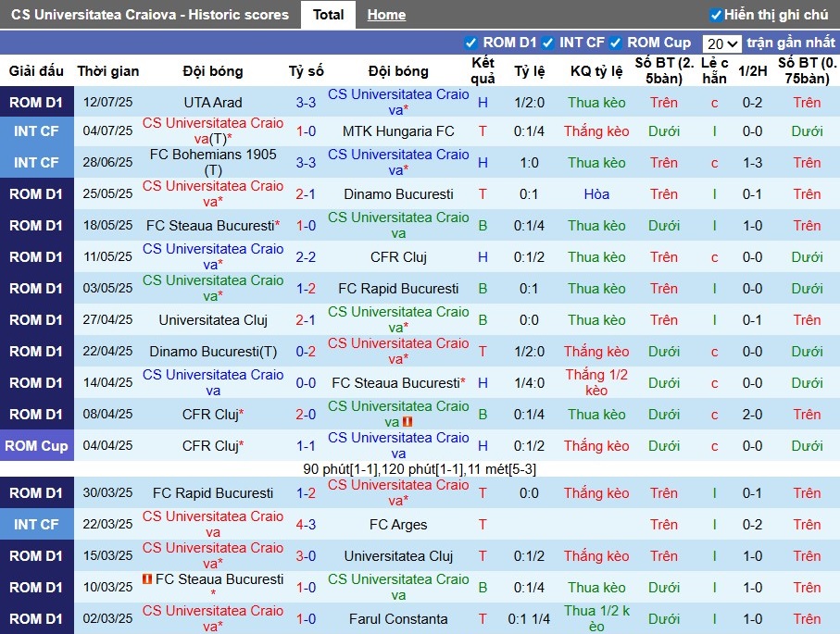The width and height of the screenshot is (840, 634).
Task: Open the 2-1 score of the 25/05/25 match
Action: click(306, 193)
